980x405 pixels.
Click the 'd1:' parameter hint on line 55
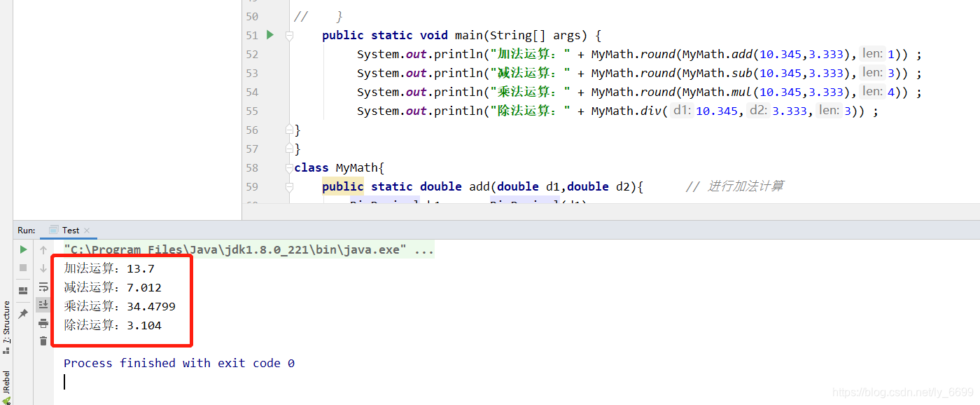click(682, 110)
